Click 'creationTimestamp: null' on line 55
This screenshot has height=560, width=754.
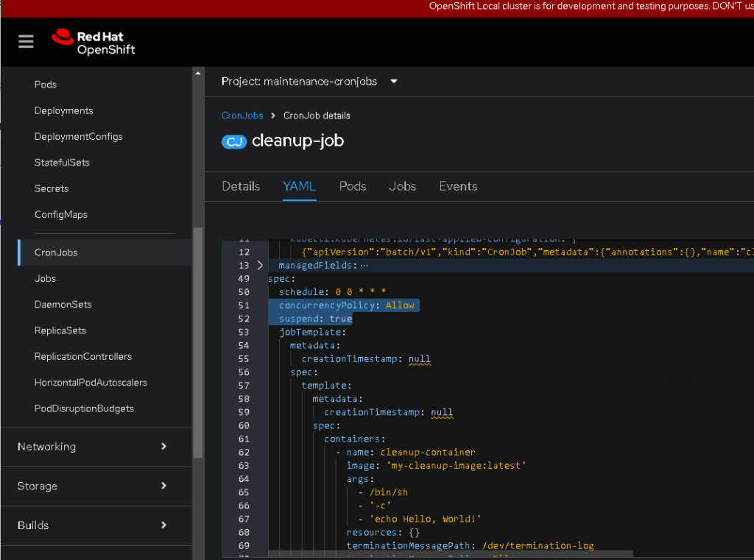(x=366, y=359)
